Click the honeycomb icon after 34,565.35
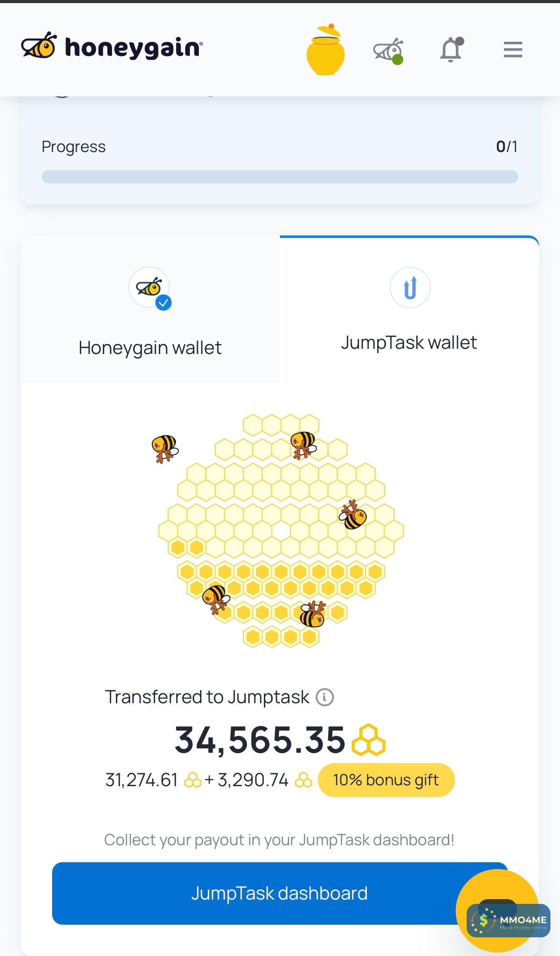 (368, 740)
